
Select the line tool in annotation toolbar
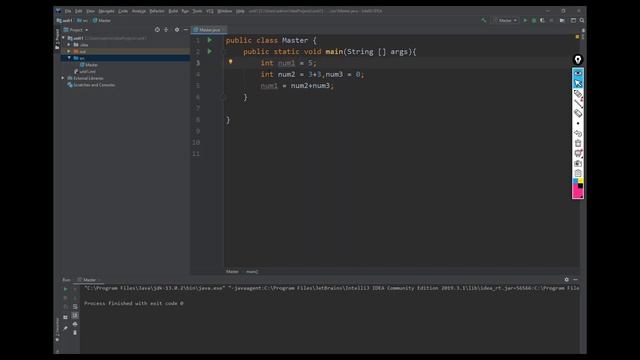coord(578,104)
